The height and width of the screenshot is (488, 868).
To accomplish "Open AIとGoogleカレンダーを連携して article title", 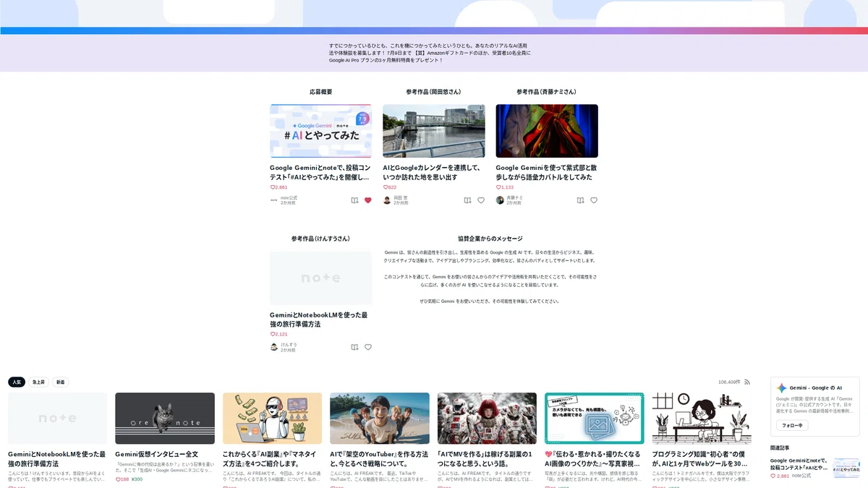I will coord(433,172).
